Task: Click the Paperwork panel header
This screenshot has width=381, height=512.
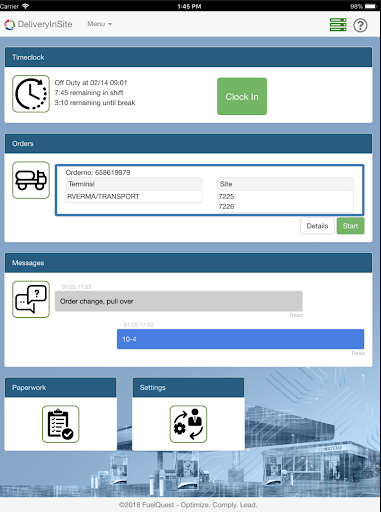Action: tap(61, 387)
